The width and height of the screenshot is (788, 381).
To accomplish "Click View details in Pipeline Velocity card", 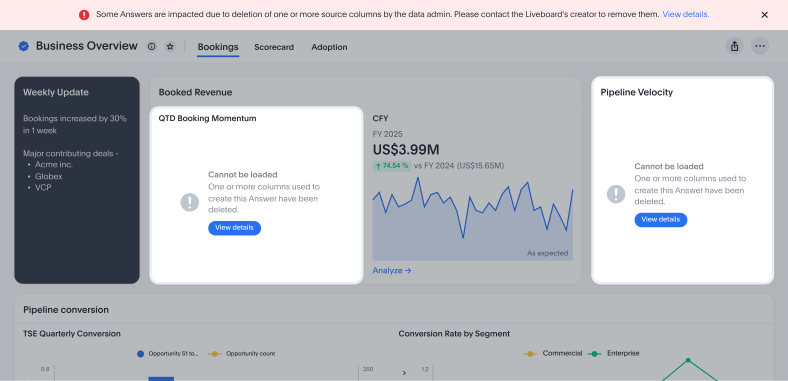I will tap(660, 220).
